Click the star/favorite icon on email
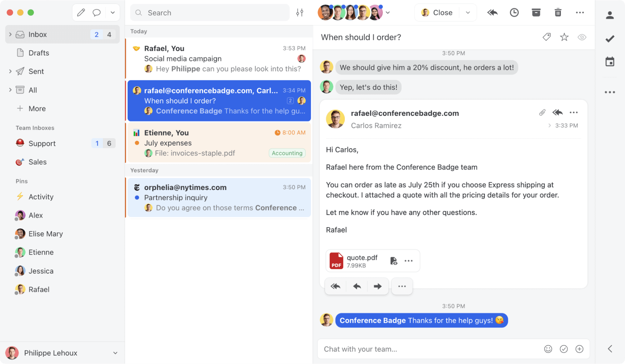The width and height of the screenshot is (625, 364). 564,37
